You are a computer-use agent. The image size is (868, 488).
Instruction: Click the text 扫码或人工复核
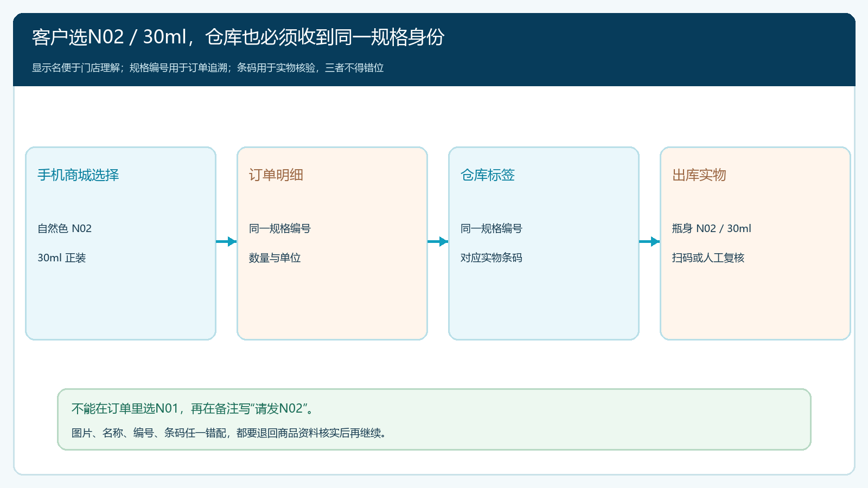(x=709, y=258)
